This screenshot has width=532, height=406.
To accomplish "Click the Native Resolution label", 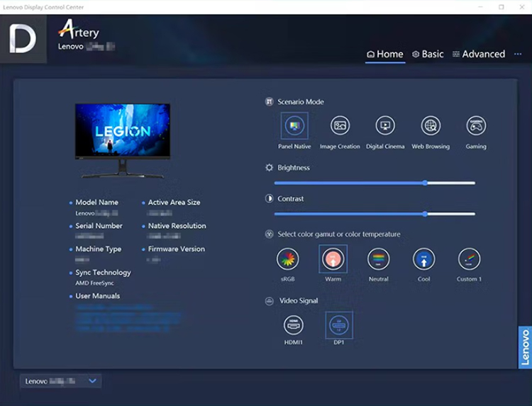I will pyautogui.click(x=177, y=226).
